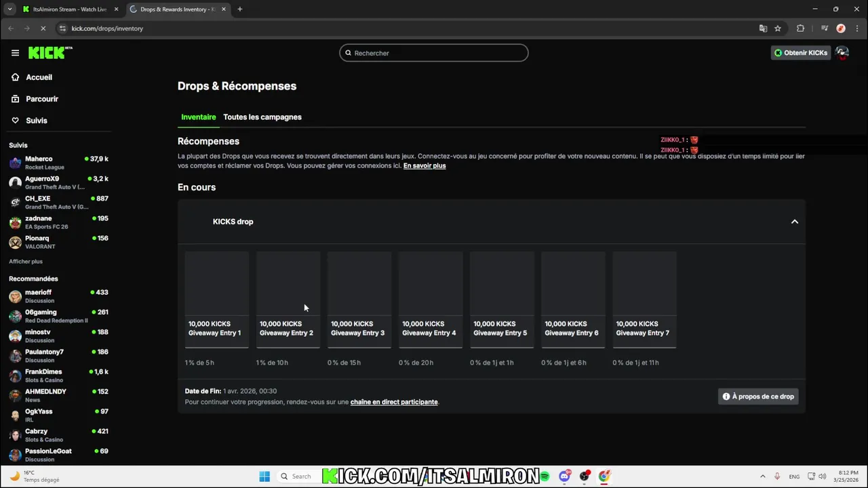This screenshot has width=868, height=488.
Task: Collapse the KICKS drop section
Action: [x=795, y=222]
